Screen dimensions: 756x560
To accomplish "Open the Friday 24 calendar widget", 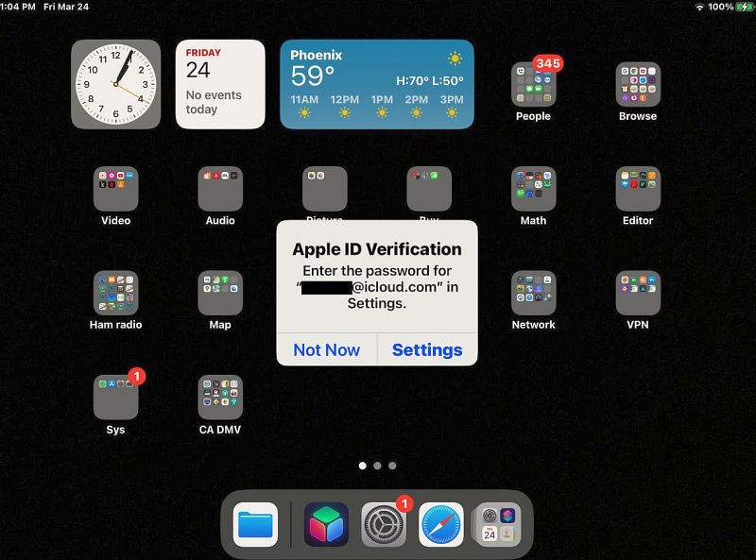I will [220, 84].
